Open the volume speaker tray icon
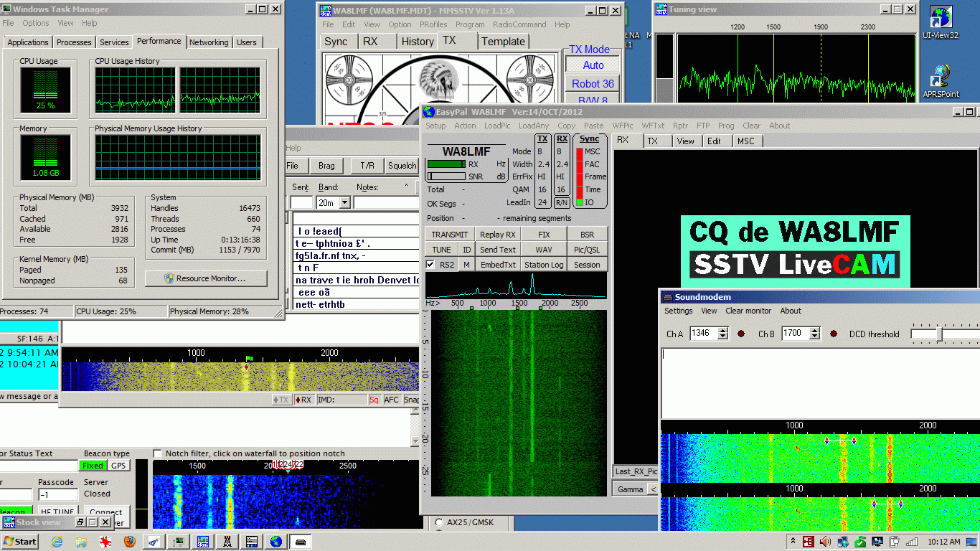This screenshot has width=980, height=551. [x=825, y=542]
